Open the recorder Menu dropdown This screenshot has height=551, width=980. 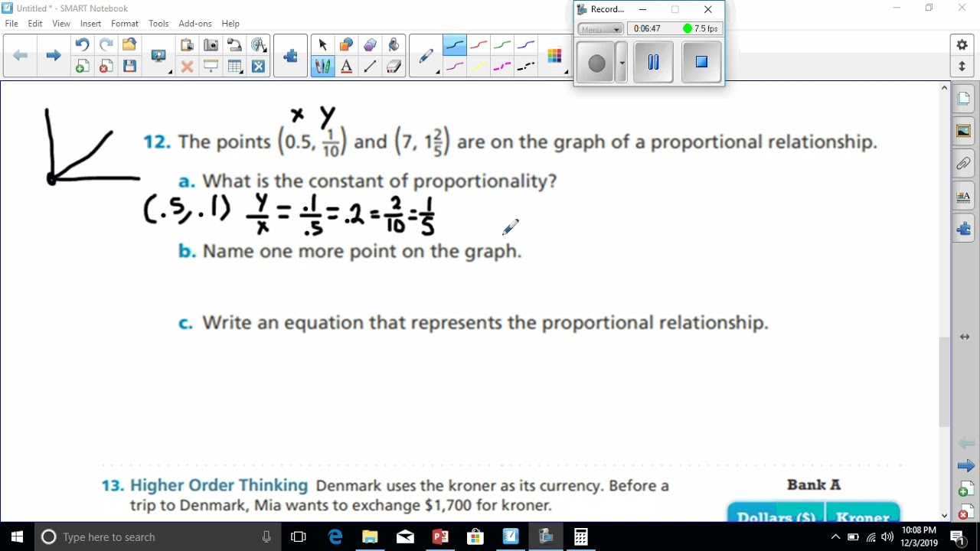point(600,29)
